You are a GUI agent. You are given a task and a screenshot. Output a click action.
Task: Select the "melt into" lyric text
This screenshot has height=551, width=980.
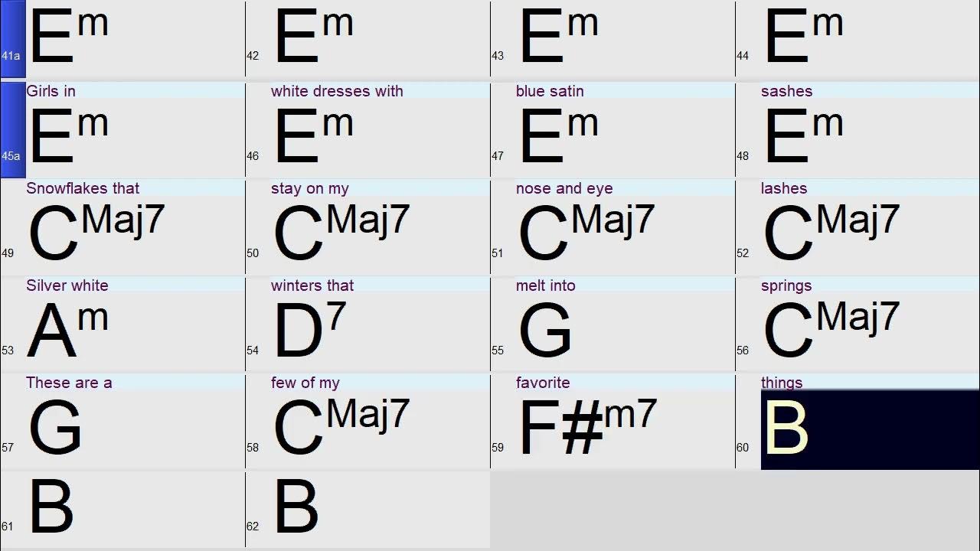click(x=545, y=285)
